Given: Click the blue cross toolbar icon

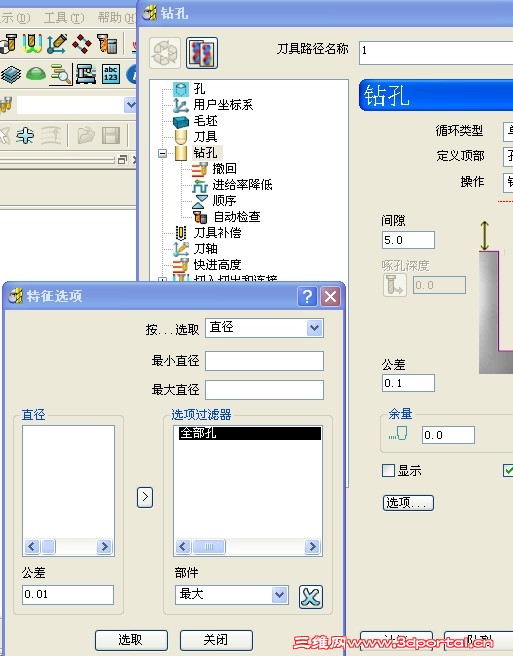Looking at the screenshot, I should click(26, 136).
